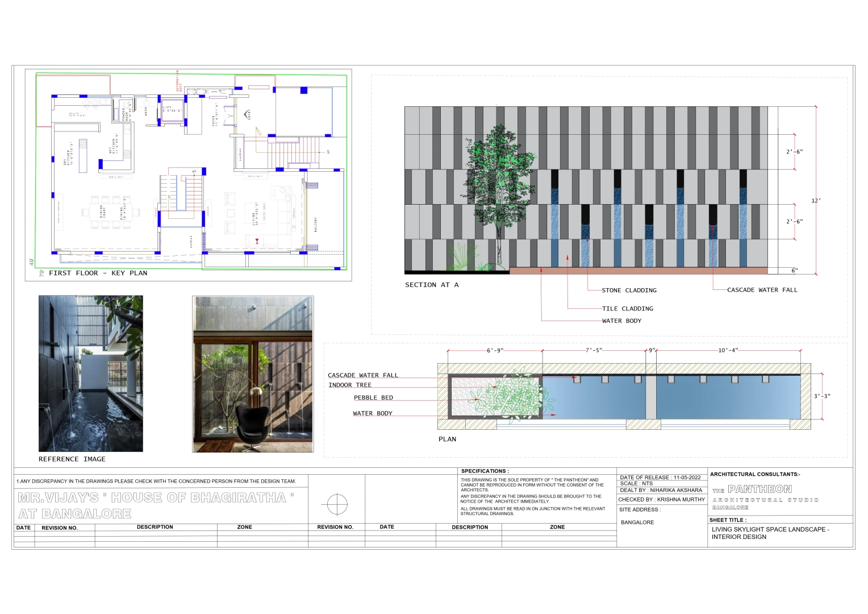Screen dimensions: 868x614
Task: Click the SCALE : NTS entry
Action: (x=636, y=484)
